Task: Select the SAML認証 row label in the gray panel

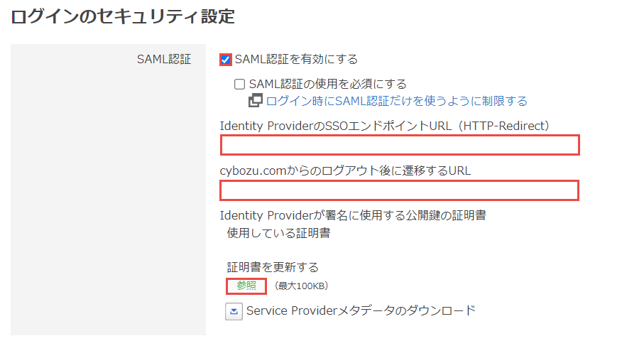Action: pos(163,60)
